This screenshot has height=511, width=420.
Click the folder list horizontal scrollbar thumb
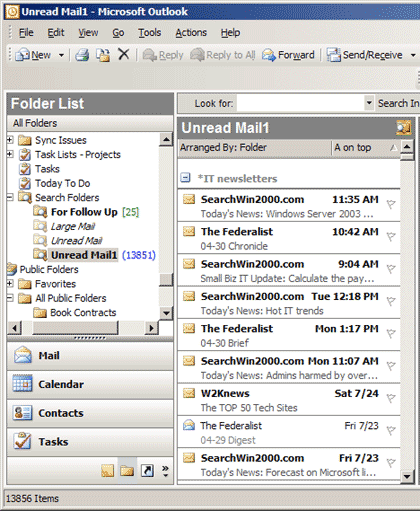pos(75,328)
